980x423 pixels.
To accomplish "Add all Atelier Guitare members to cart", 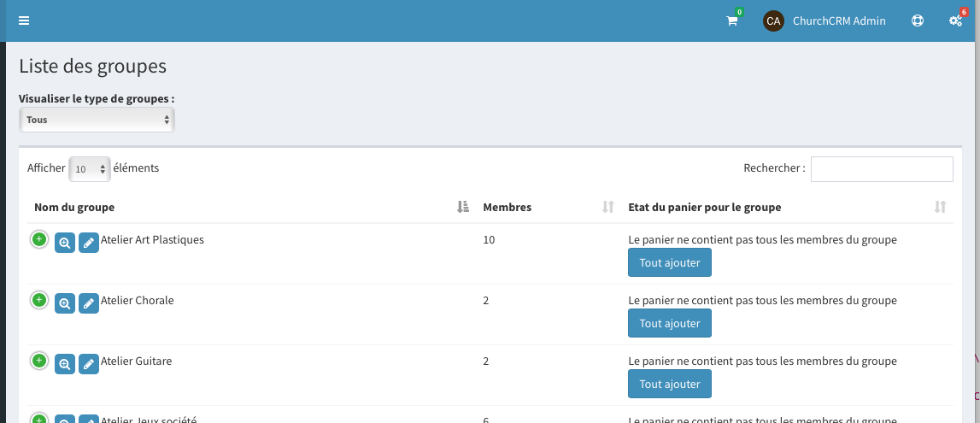I will (x=669, y=384).
